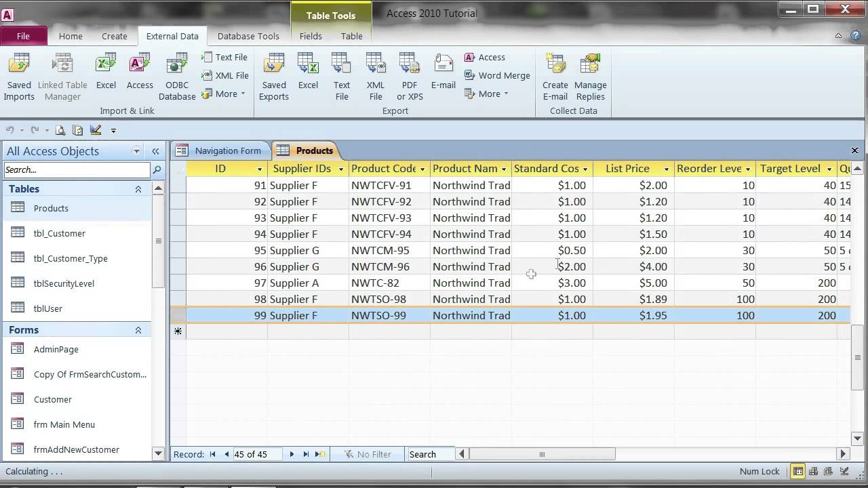868x488 pixels.
Task: Export table via E-mail
Action: point(443,72)
